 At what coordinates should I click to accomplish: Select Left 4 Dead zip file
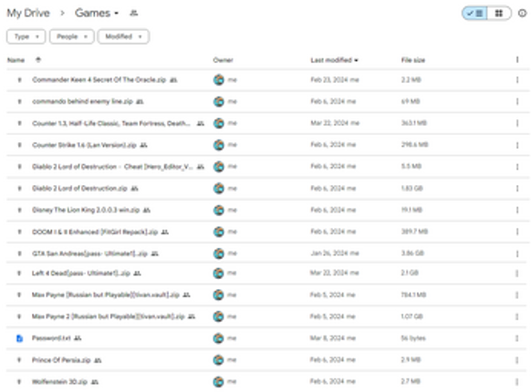point(81,273)
